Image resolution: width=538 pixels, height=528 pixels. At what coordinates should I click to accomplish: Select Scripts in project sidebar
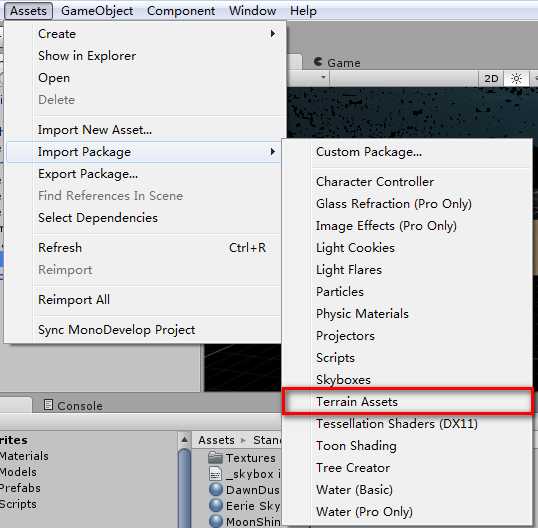(x=18, y=504)
